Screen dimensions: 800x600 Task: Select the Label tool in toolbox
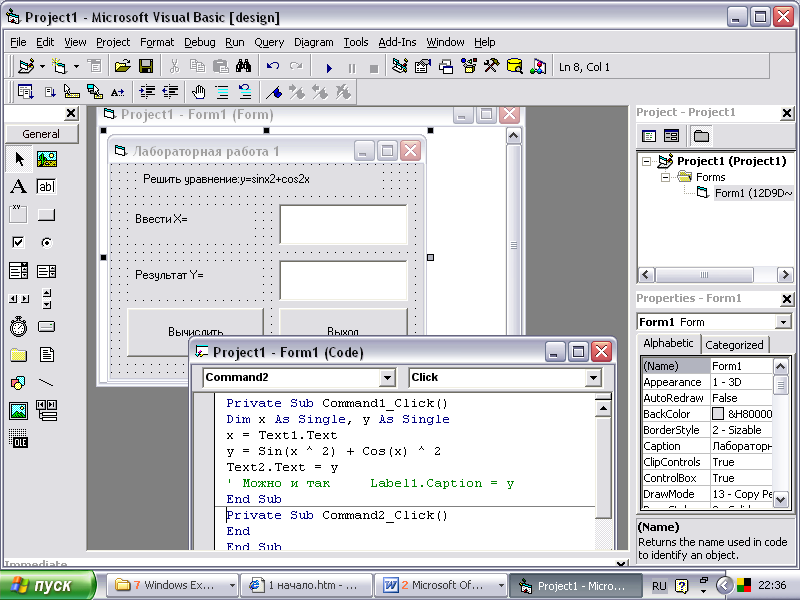[19, 187]
